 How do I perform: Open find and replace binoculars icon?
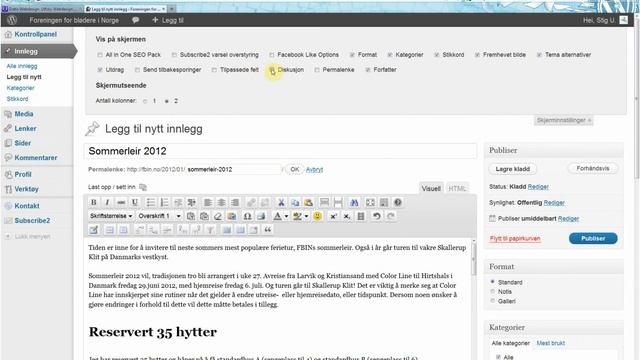(x=354, y=202)
